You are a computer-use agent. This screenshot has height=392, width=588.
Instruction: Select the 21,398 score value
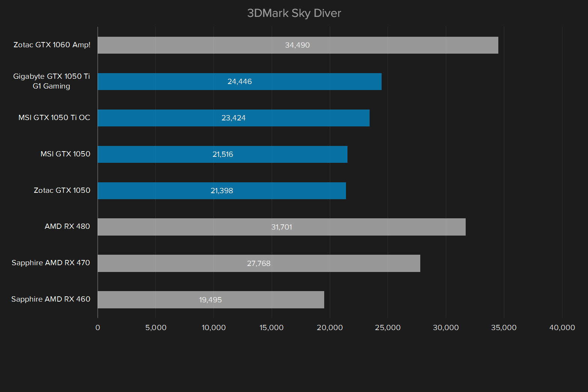222,191
